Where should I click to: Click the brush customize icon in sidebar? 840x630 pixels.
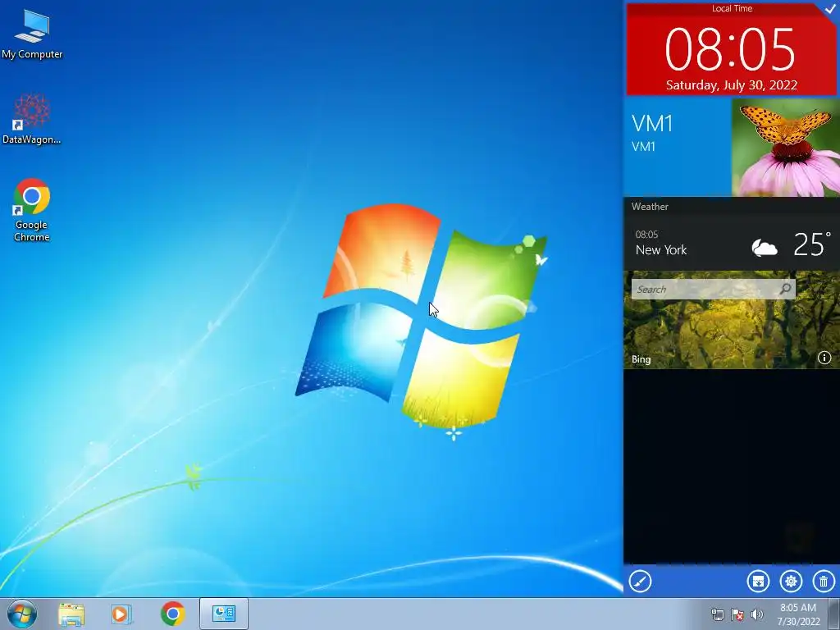tap(640, 582)
